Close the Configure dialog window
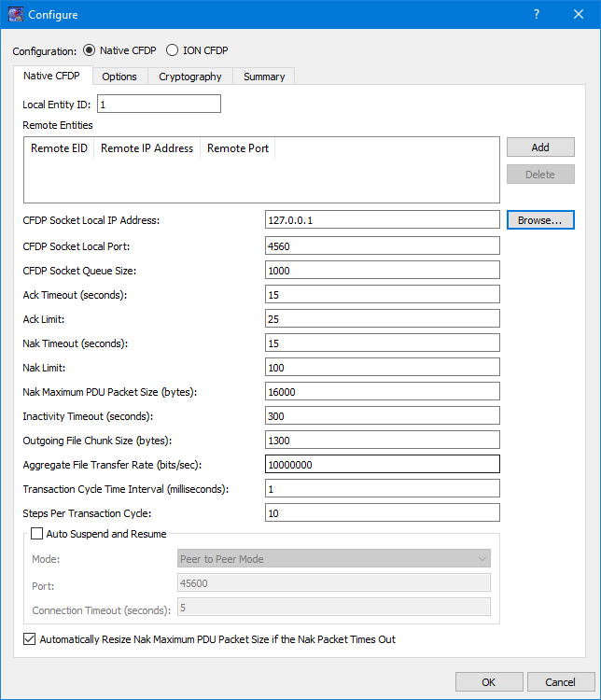This screenshot has height=700, width=601. tap(579, 14)
